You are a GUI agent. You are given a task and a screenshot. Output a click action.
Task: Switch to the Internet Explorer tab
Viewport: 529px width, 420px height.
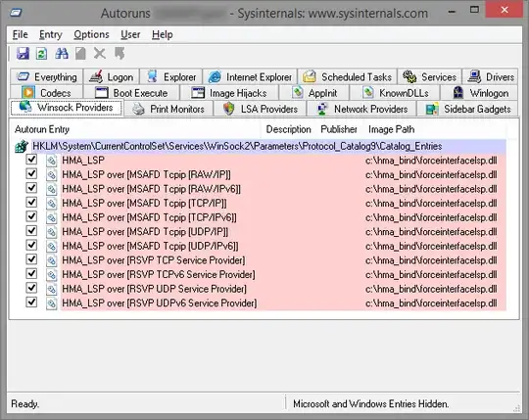click(x=250, y=77)
